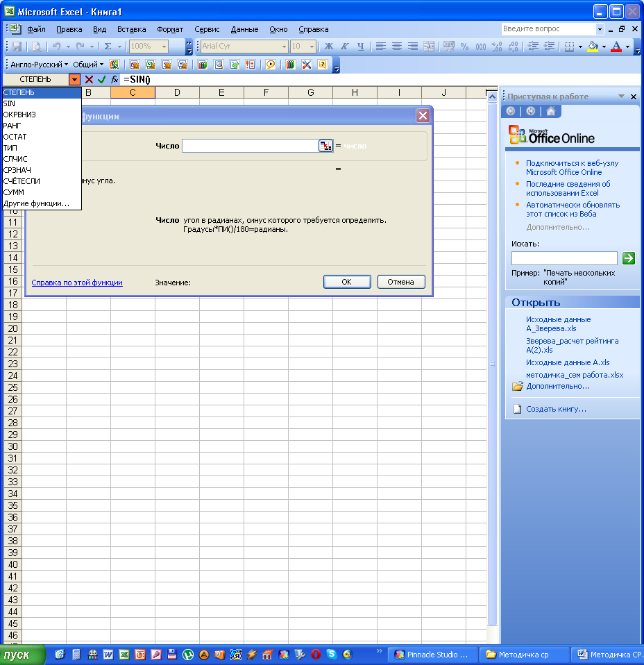Click the Skype icon in quick launch
Image resolution: width=644 pixels, height=665 pixels.
point(332,655)
